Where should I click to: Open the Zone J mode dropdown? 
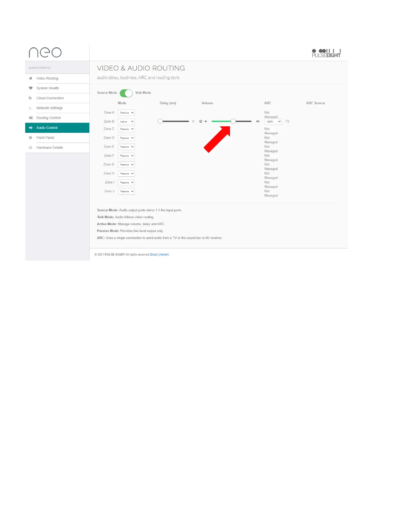pos(126,191)
